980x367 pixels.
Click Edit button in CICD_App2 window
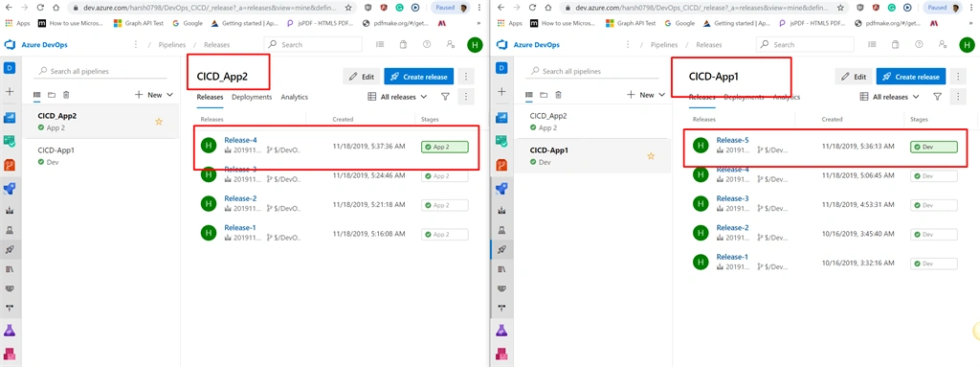coord(362,77)
